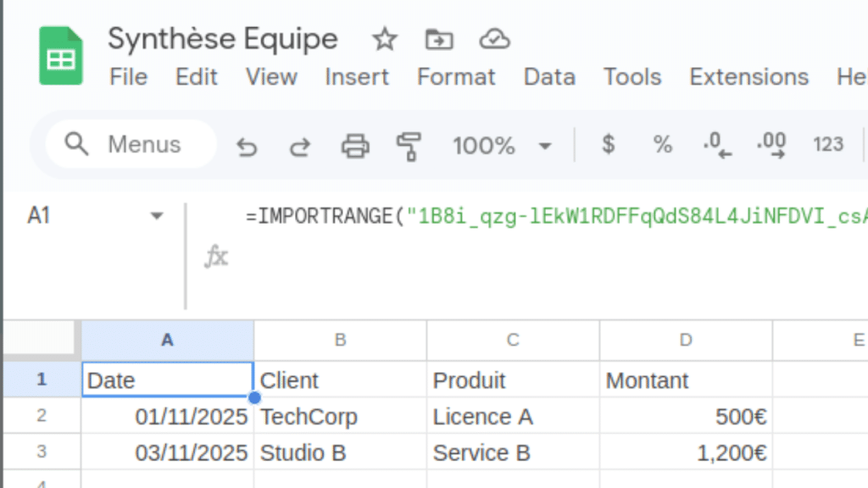The width and height of the screenshot is (868, 488).
Task: Open more number formats 123
Action: coord(827,145)
